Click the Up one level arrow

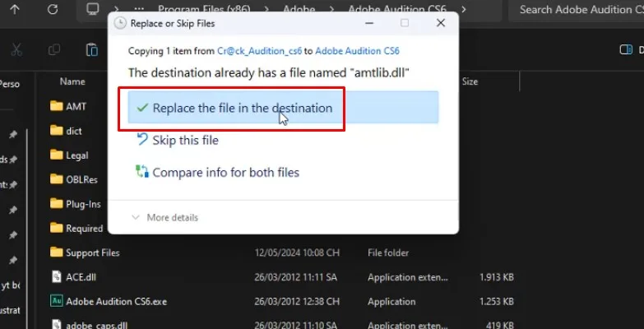16,10
